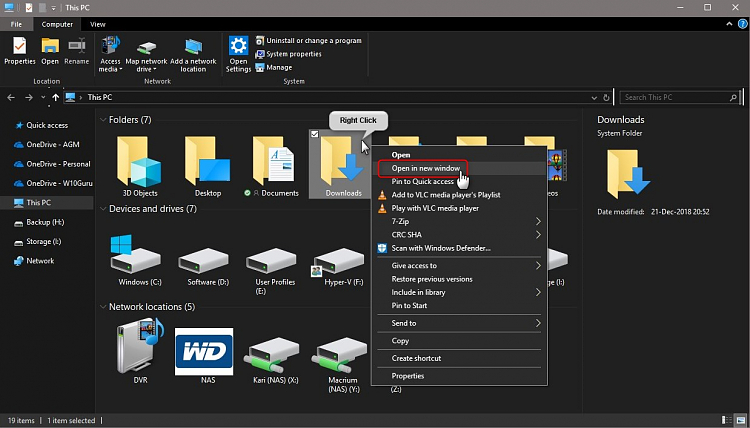
Task: Uncheck the Downloads folder checkbox
Action: click(x=315, y=134)
